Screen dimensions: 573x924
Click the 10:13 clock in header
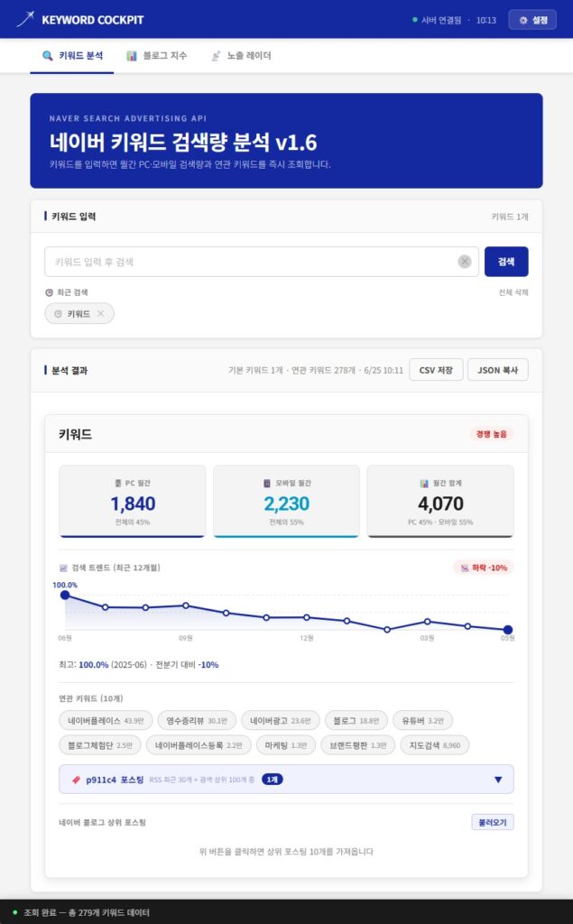click(x=485, y=20)
